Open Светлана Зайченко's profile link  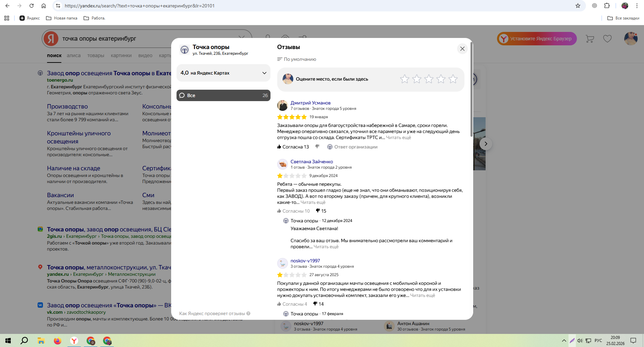pos(312,162)
